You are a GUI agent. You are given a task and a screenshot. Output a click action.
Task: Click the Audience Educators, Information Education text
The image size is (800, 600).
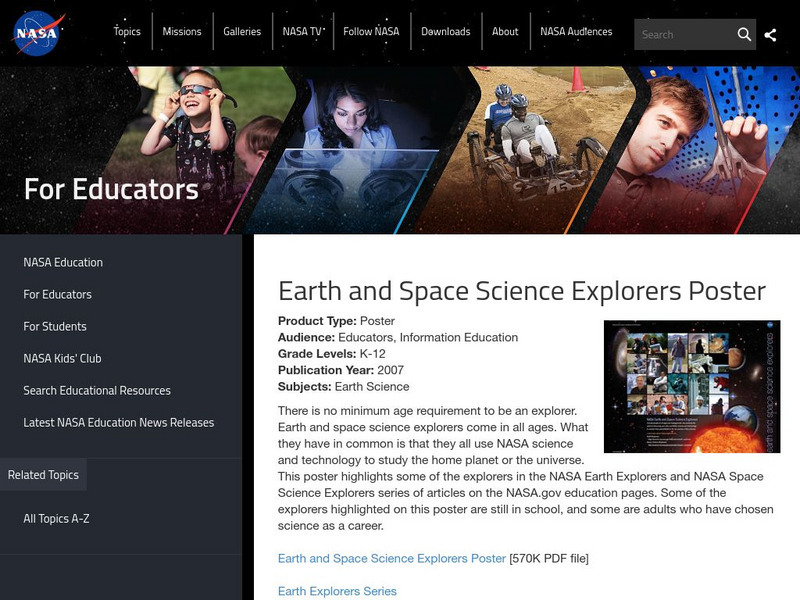[398, 338]
